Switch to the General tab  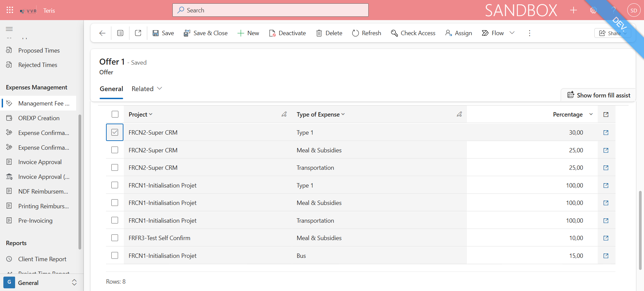tap(111, 89)
